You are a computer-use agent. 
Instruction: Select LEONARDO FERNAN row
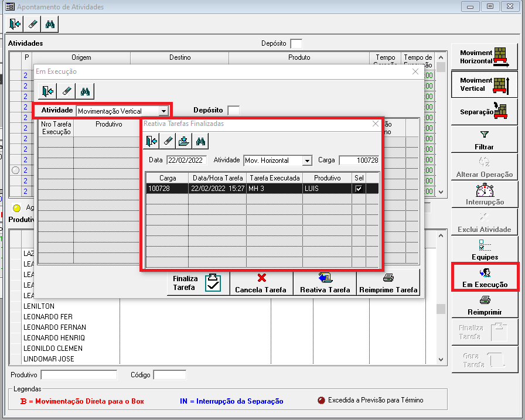(x=71, y=327)
